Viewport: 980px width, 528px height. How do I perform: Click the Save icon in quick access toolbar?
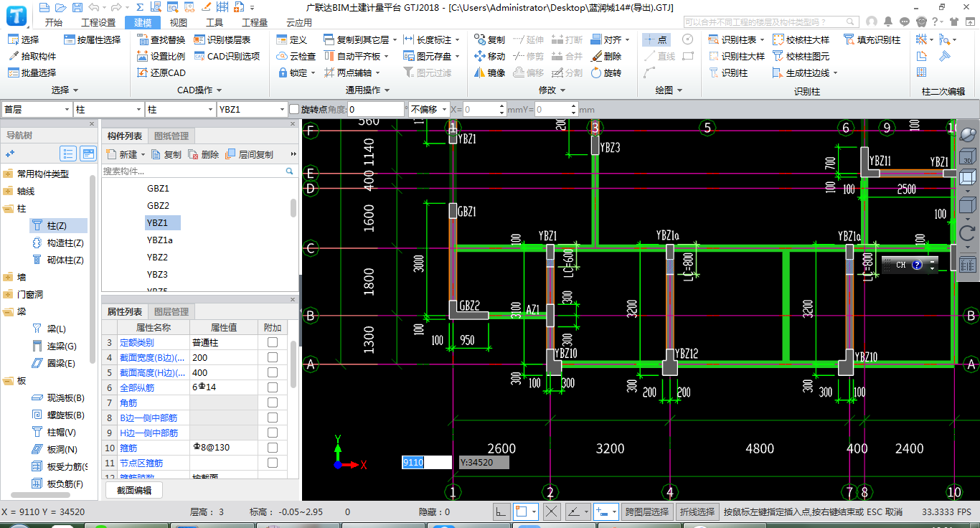coord(76,7)
